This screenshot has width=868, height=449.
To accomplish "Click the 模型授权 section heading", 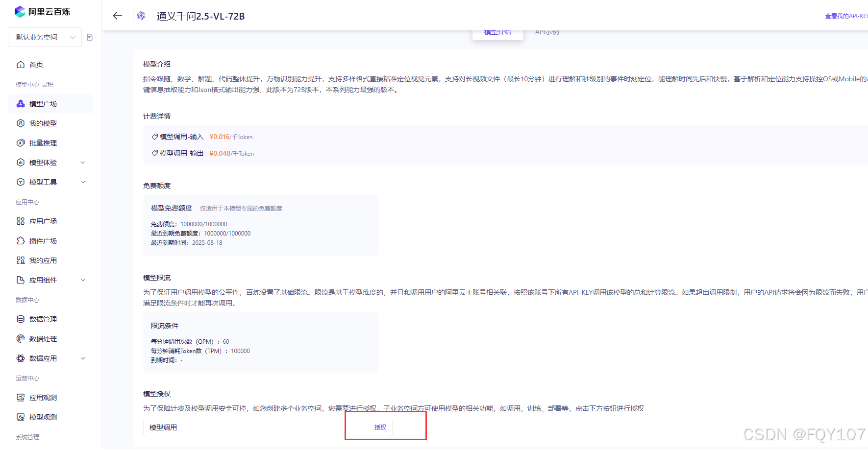I will (157, 394).
